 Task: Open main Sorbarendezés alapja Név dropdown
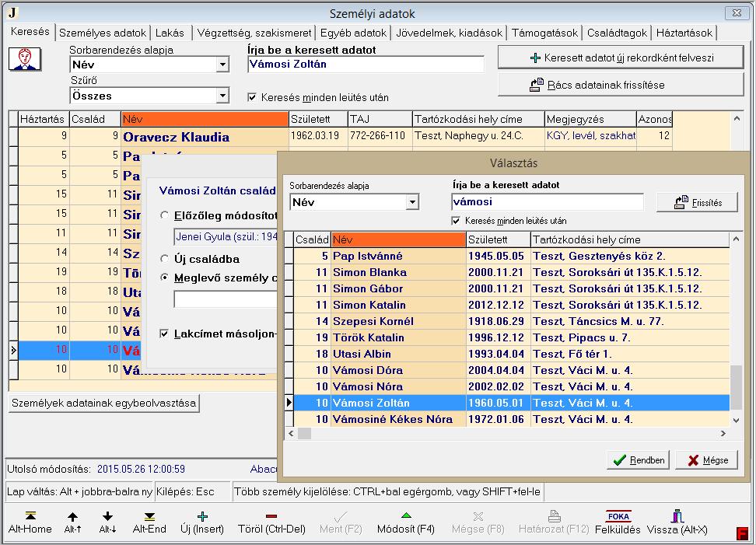click(222, 65)
